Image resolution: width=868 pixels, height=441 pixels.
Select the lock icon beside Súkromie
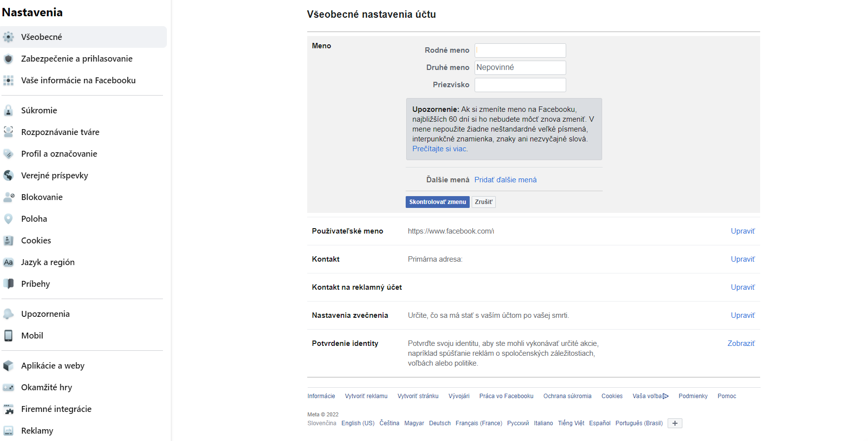click(8, 110)
